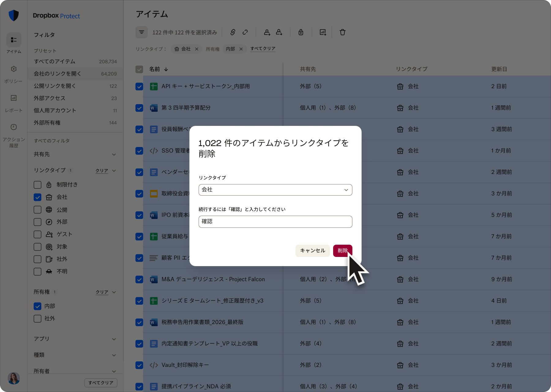
Task: Select the 個人用アカウント preset
Action: [75, 111]
